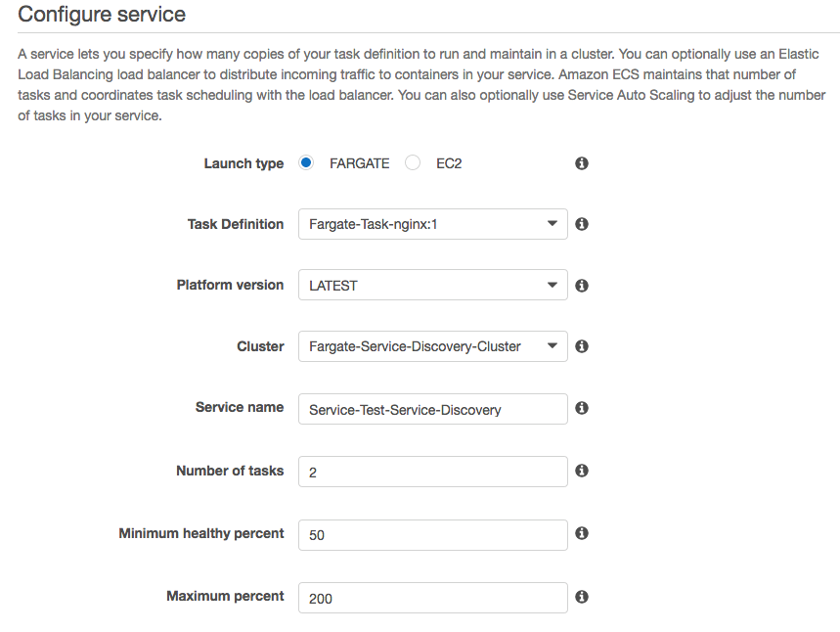The image size is (840, 632).
Task: Open the Minimum healthy percent info icon
Action: pyautogui.click(x=581, y=533)
